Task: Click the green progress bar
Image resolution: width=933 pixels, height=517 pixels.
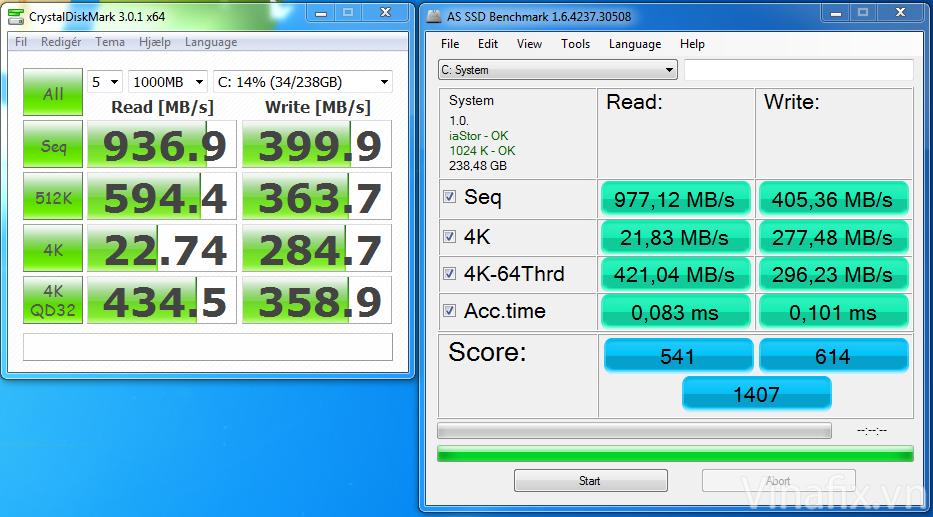Action: pyautogui.click(x=675, y=454)
